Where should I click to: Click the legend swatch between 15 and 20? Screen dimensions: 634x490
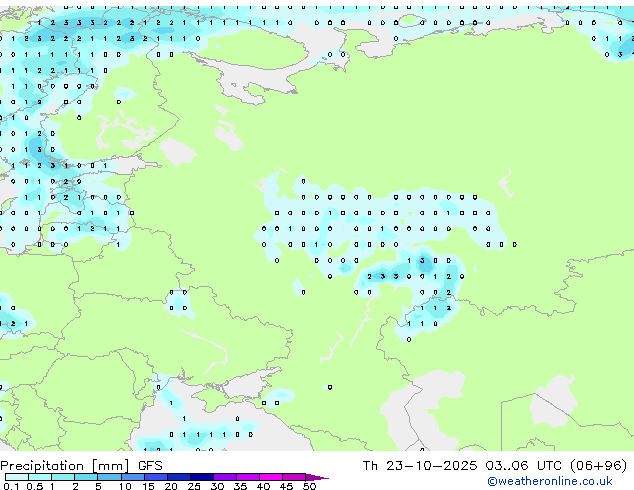(x=155, y=477)
